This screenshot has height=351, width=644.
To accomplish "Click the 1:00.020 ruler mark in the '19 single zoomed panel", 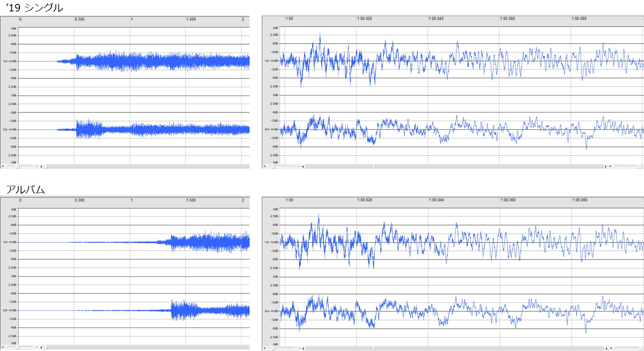I will click(x=365, y=19).
